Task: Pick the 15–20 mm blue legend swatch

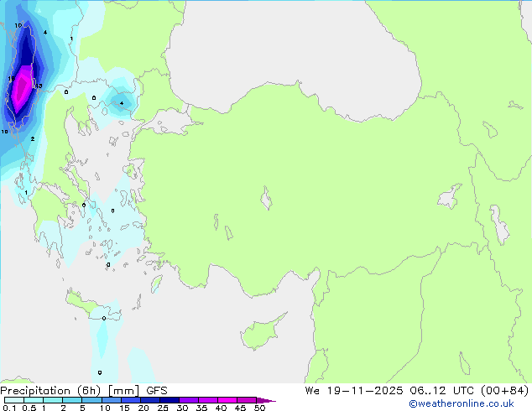Action: 130,400
